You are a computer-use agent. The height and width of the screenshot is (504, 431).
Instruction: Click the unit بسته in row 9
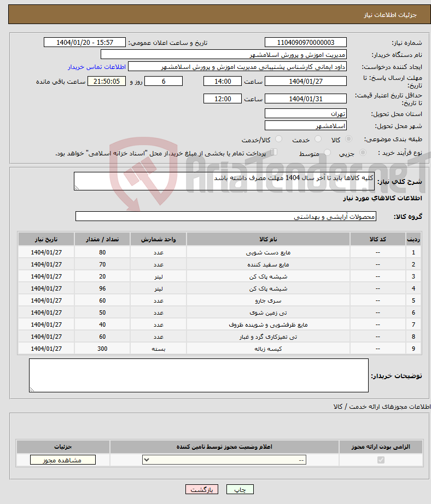[158, 349]
